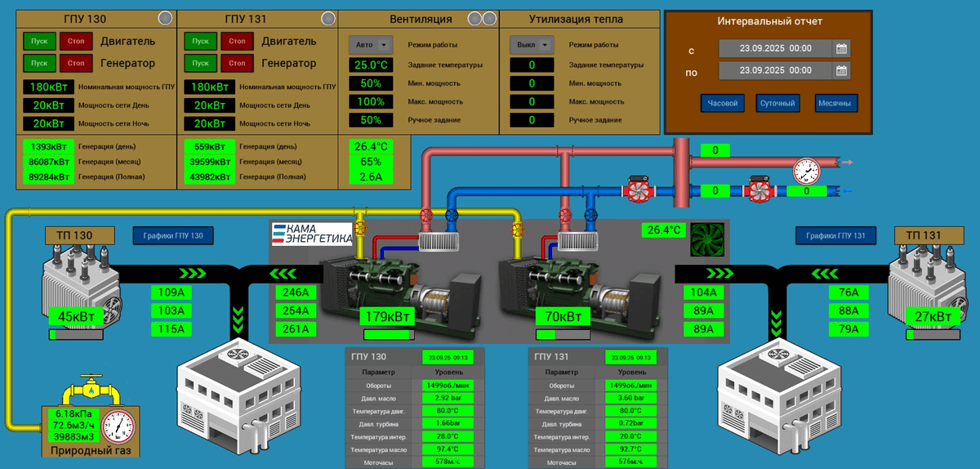Viewport: 980px width, 469px height.
Task: Click the ГПУ 131 status indicator circle
Action: [327, 18]
